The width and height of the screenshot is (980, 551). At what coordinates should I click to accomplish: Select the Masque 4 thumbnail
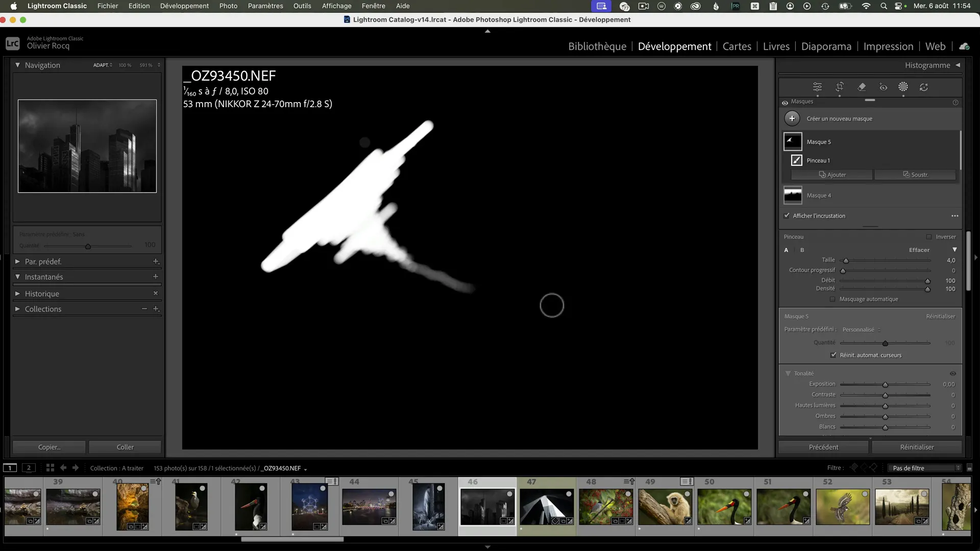click(793, 195)
